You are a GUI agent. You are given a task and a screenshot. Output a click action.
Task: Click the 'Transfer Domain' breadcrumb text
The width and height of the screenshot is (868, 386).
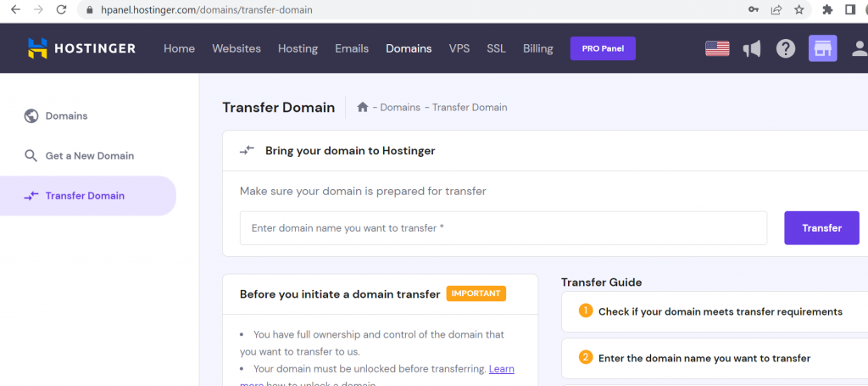470,107
